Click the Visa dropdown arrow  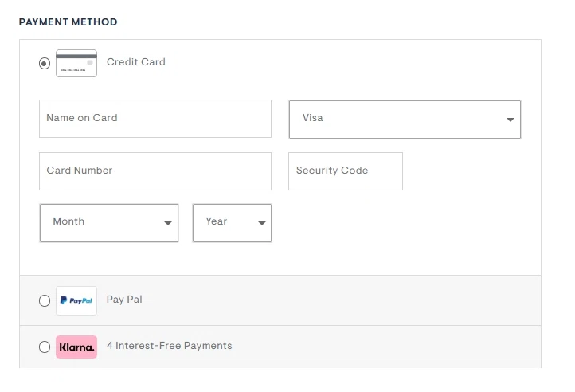point(510,120)
